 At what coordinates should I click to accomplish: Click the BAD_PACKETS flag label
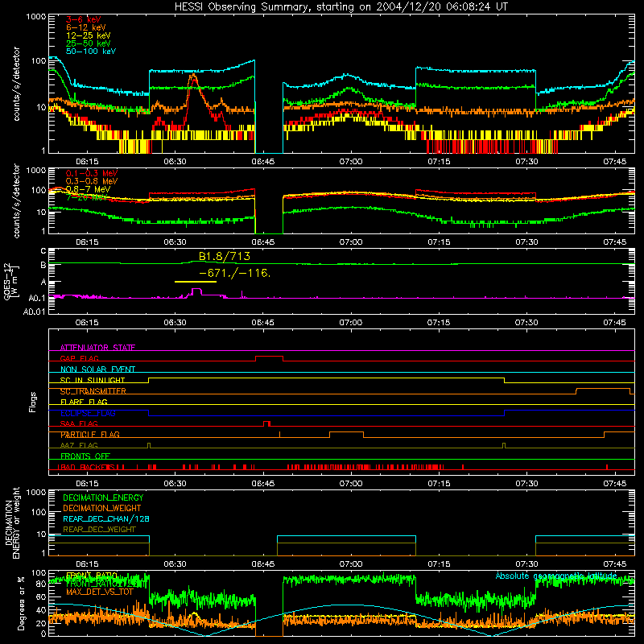point(86,467)
